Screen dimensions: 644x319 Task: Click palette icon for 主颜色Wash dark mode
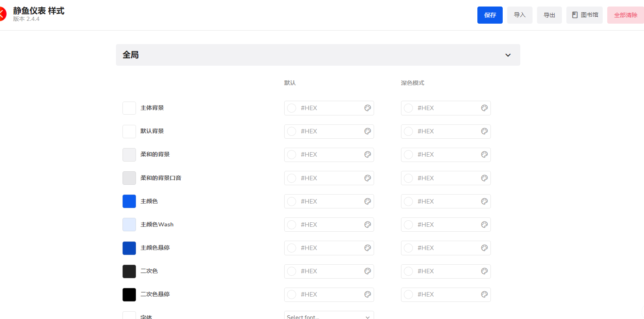[x=484, y=225]
